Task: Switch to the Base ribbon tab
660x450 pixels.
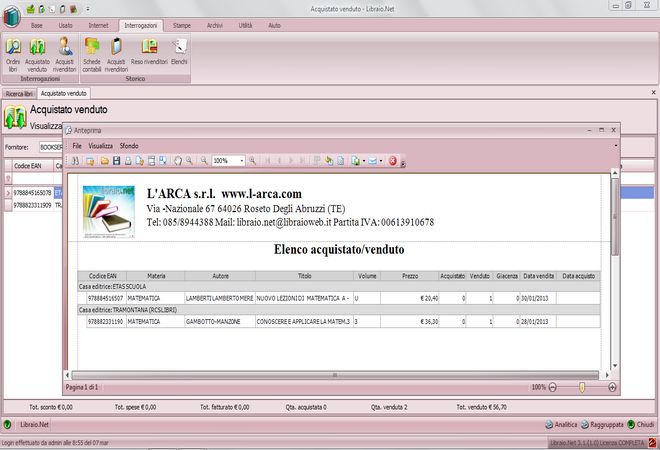Action: (37, 26)
